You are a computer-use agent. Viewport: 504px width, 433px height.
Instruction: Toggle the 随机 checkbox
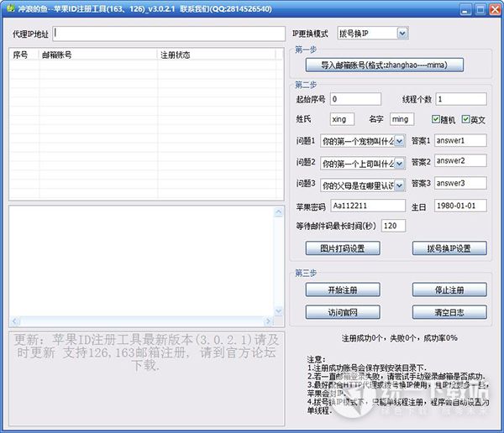click(435, 119)
